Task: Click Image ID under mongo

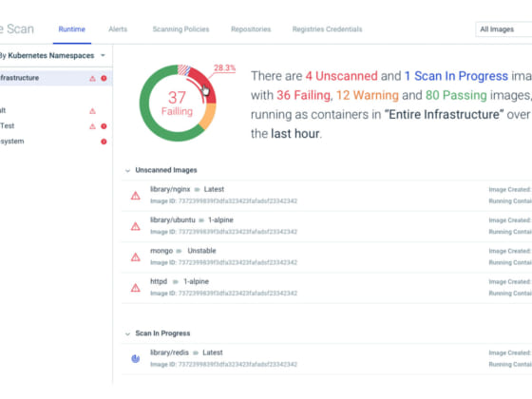Action: (x=223, y=262)
